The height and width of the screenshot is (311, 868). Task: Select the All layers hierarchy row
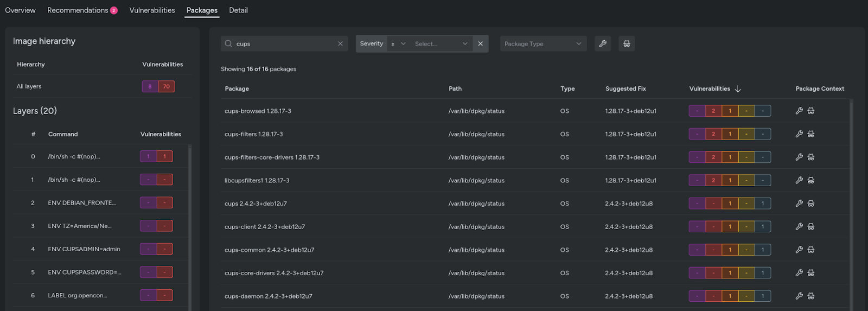(x=101, y=86)
